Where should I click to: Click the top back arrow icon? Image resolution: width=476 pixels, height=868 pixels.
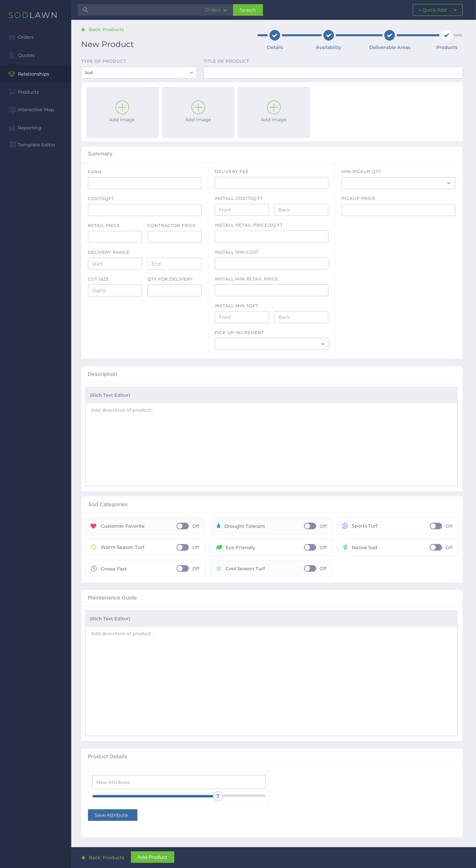point(83,30)
